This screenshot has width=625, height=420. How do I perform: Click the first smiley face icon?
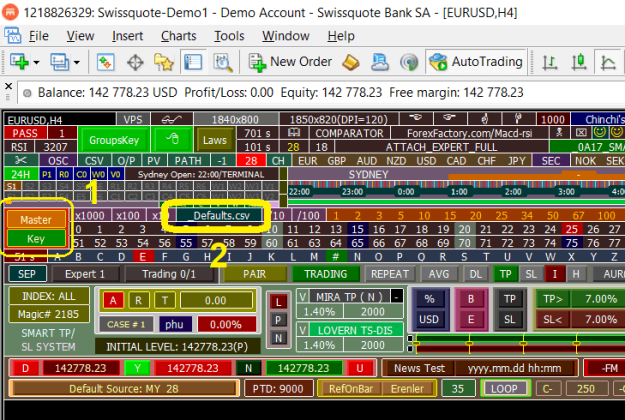click(x=599, y=132)
